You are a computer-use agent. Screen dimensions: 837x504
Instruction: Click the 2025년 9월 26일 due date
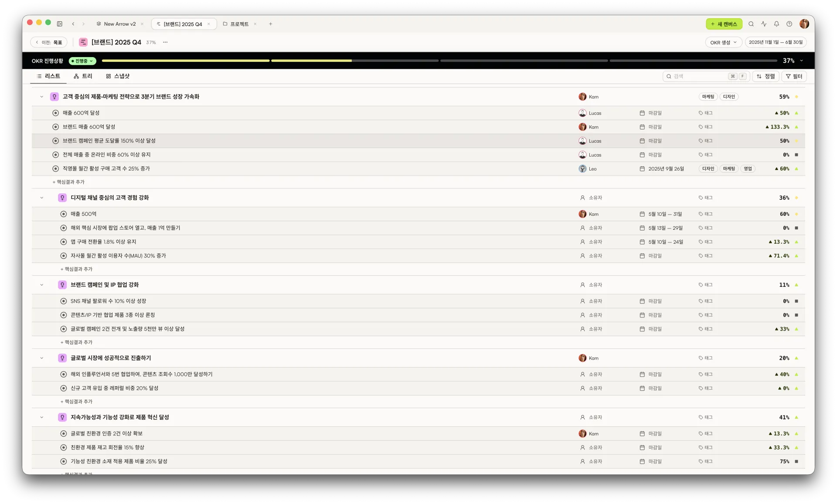[666, 169]
